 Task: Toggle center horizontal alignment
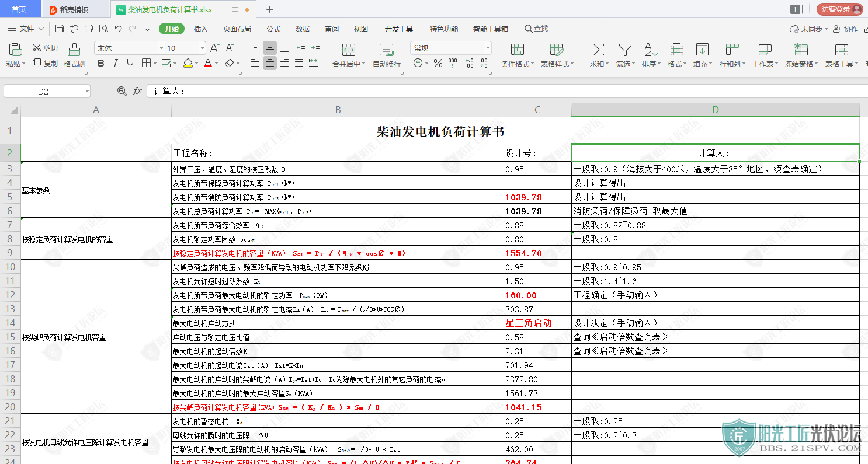pos(270,63)
